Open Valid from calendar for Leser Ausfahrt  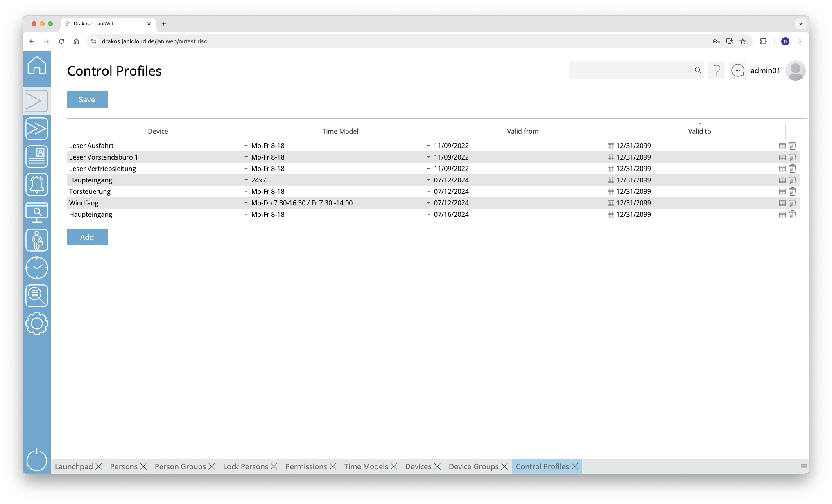610,146
